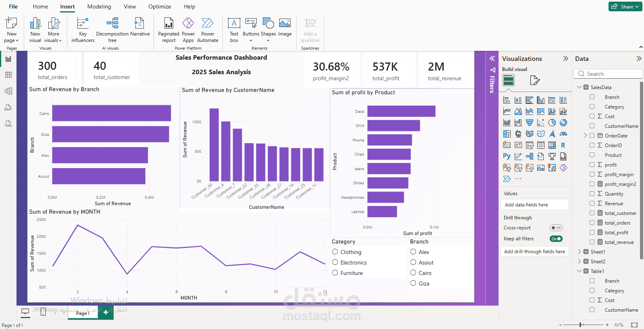Switch to the Home ribbon tab

coord(40,6)
